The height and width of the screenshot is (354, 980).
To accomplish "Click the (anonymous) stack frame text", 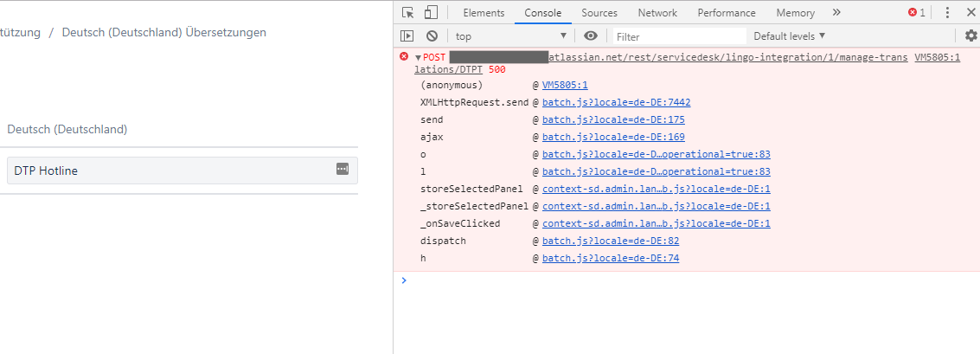I will pos(452,85).
